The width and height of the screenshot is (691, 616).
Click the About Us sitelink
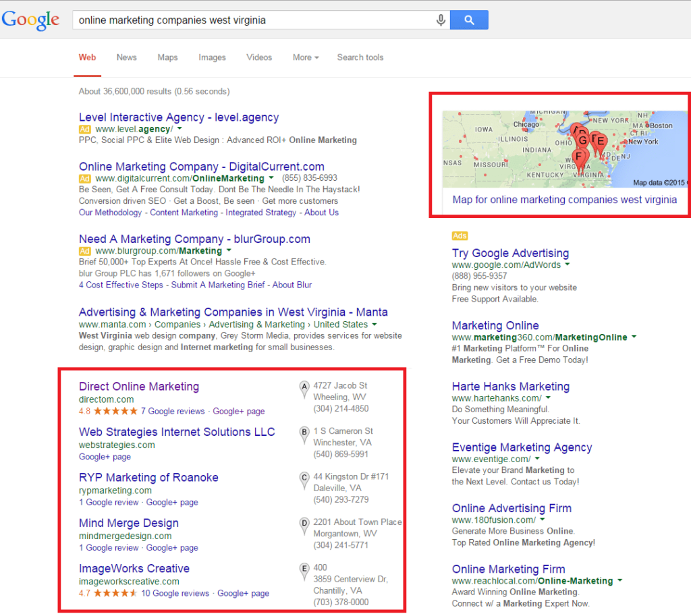click(x=321, y=213)
